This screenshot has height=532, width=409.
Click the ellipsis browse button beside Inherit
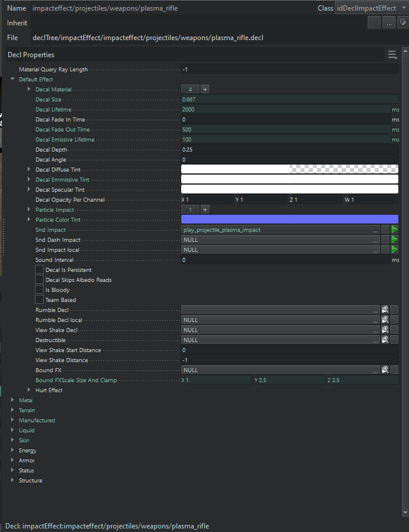pyautogui.click(x=389, y=23)
